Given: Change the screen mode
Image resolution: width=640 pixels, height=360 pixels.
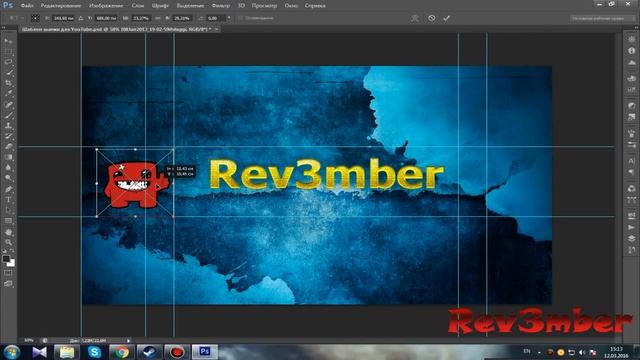Looking at the screenshot, I should (x=8, y=284).
